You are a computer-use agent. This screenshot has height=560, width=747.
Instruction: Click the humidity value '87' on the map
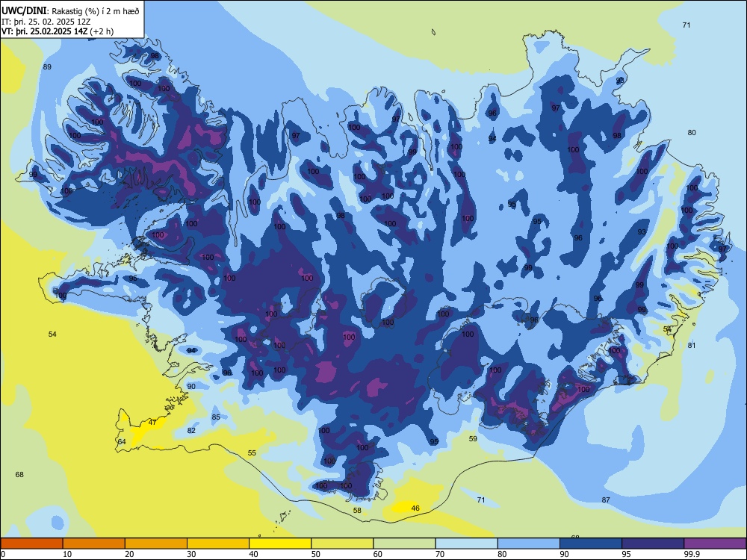(x=606, y=500)
